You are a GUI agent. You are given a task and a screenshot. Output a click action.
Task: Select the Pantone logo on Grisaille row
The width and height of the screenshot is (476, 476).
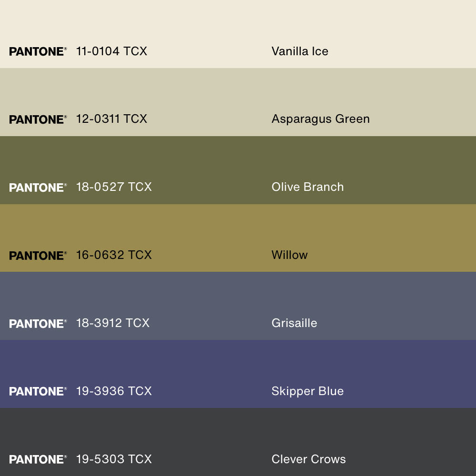(38, 324)
